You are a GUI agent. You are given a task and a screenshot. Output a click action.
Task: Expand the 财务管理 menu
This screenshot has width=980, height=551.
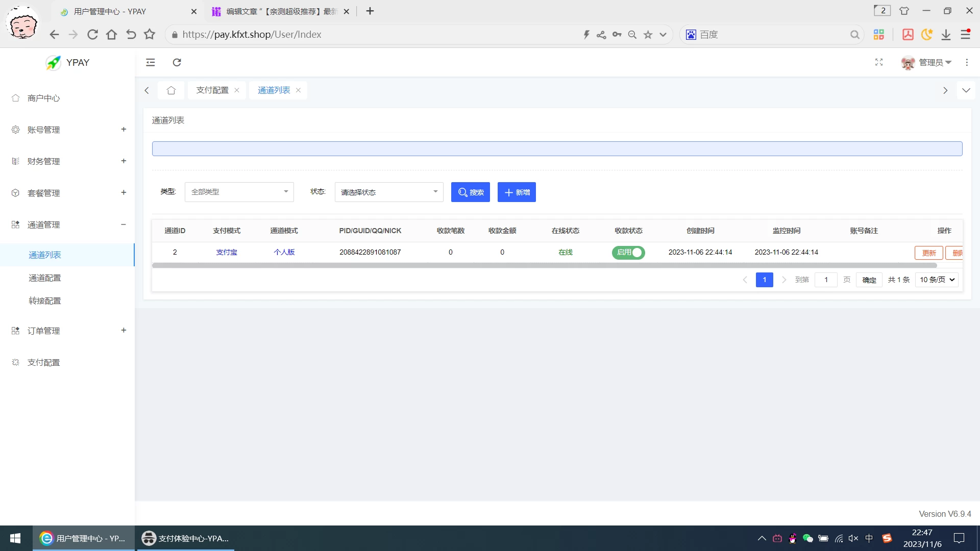click(67, 161)
